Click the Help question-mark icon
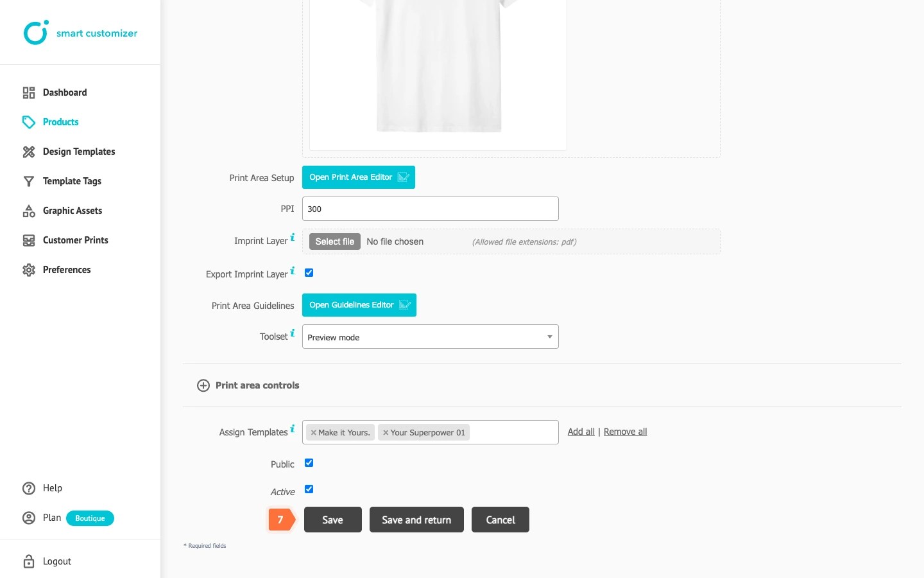924x578 pixels. (x=28, y=488)
